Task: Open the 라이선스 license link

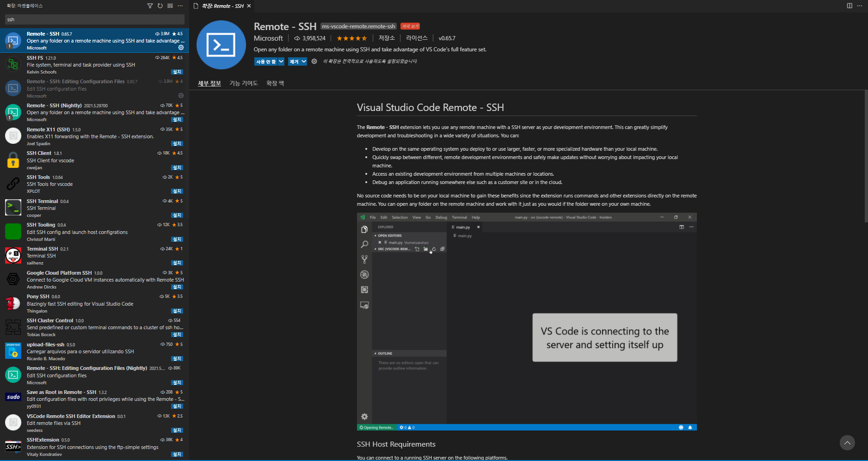Action: (417, 38)
